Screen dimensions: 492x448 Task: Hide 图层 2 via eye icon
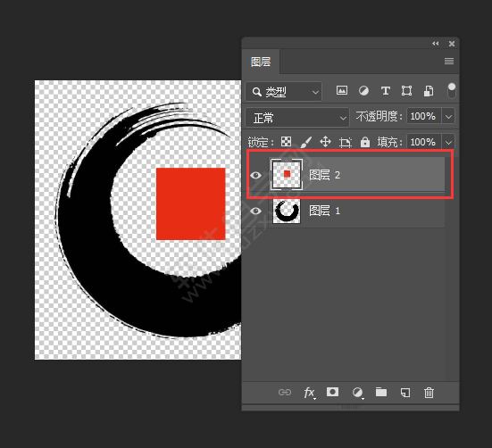pyautogui.click(x=255, y=175)
